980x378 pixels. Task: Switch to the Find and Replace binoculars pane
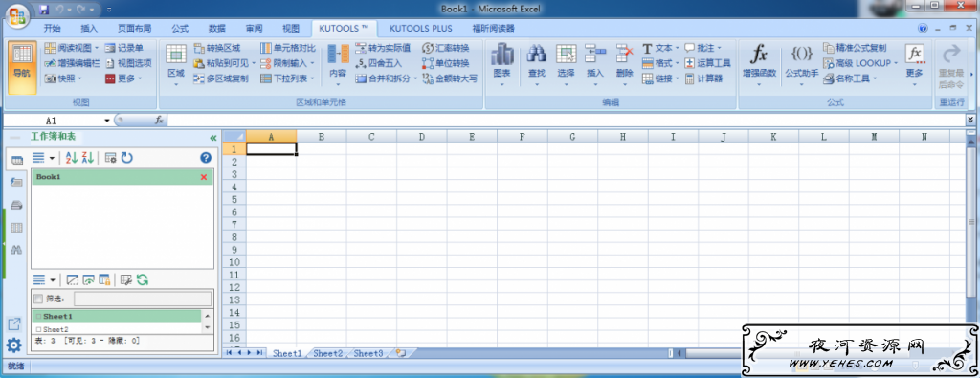(17, 250)
